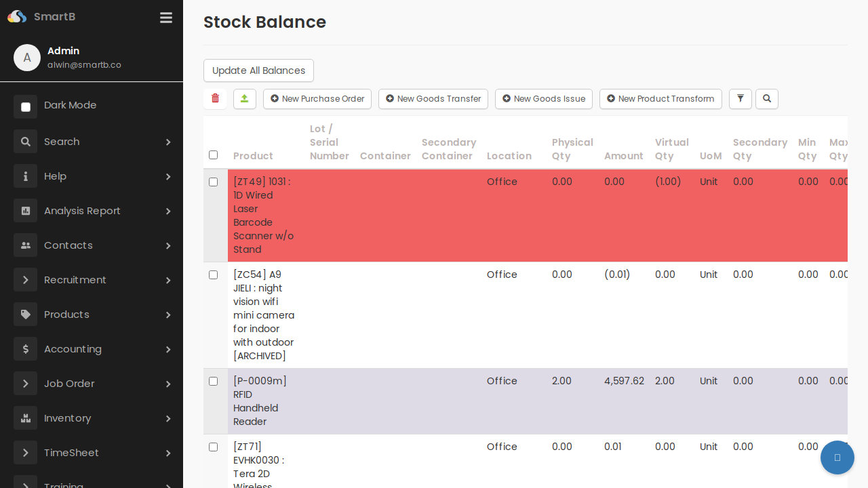Check the checkbox for the RFID Handheld Reader row

(x=213, y=381)
